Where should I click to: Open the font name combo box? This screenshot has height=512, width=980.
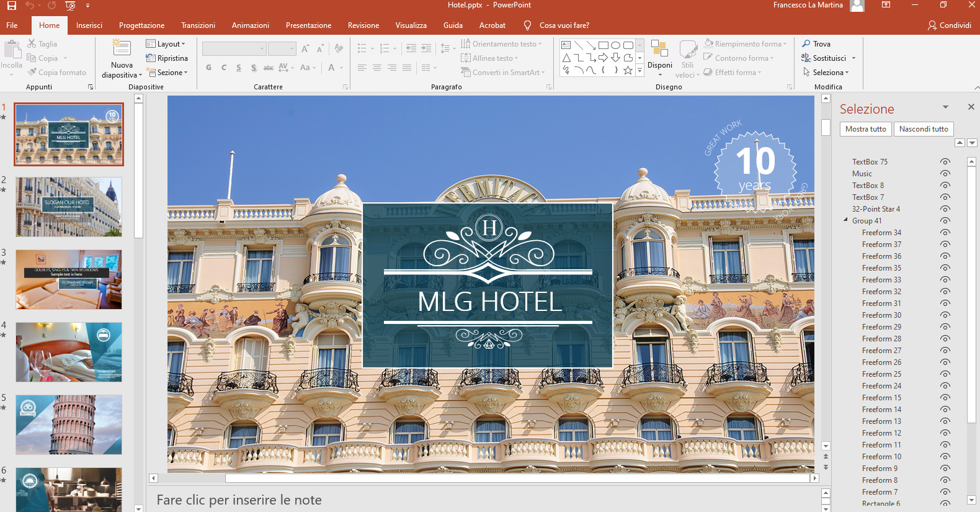click(234, 48)
